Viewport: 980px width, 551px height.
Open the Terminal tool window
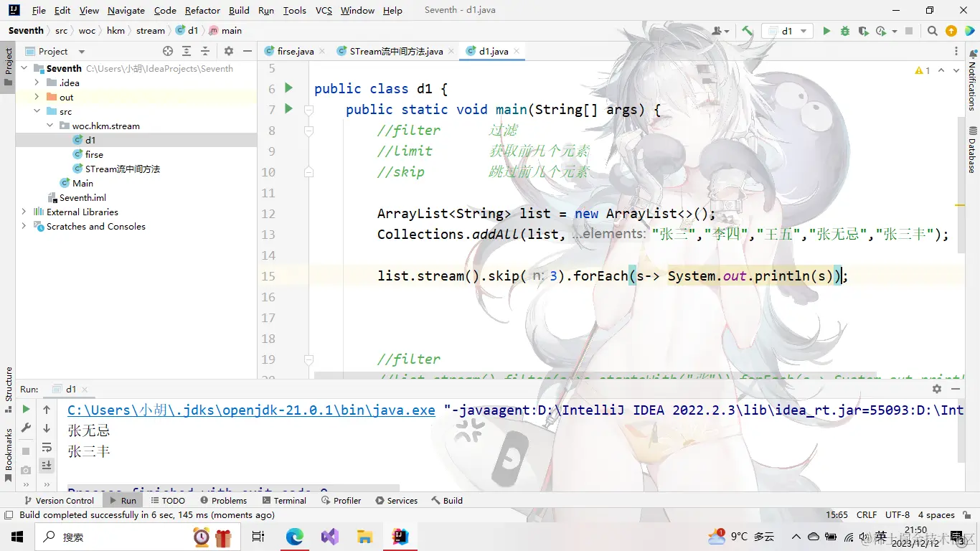point(284,500)
